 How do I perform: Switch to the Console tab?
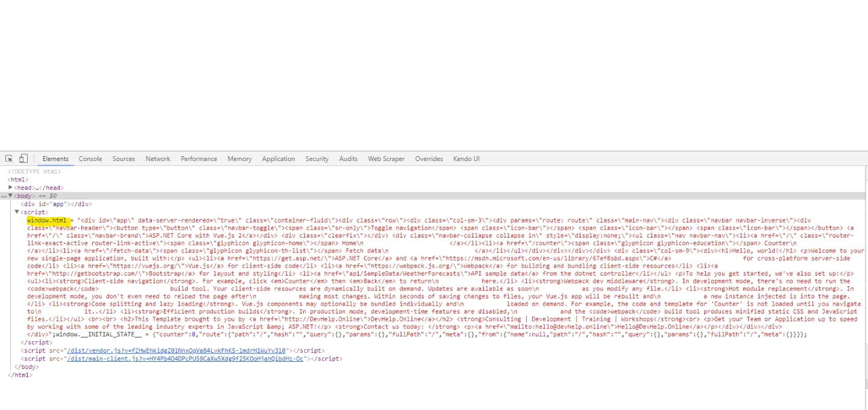pyautogui.click(x=90, y=159)
